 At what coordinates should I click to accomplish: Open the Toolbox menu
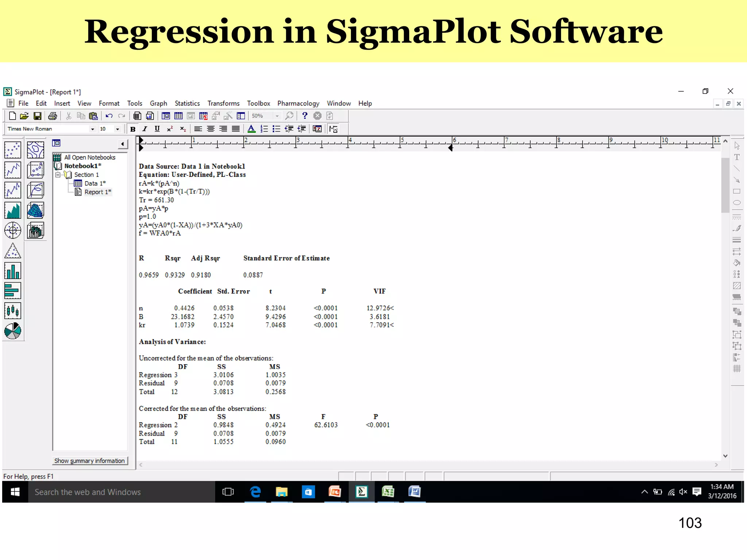point(259,104)
